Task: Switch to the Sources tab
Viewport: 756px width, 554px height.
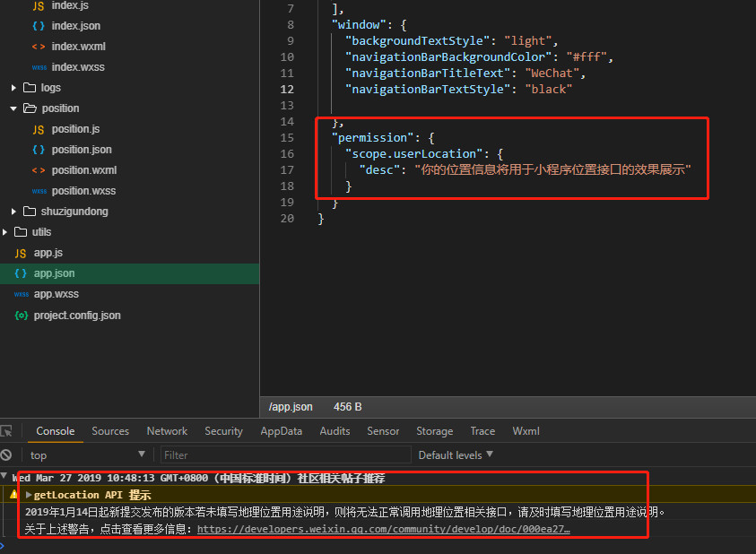Action: (110, 431)
